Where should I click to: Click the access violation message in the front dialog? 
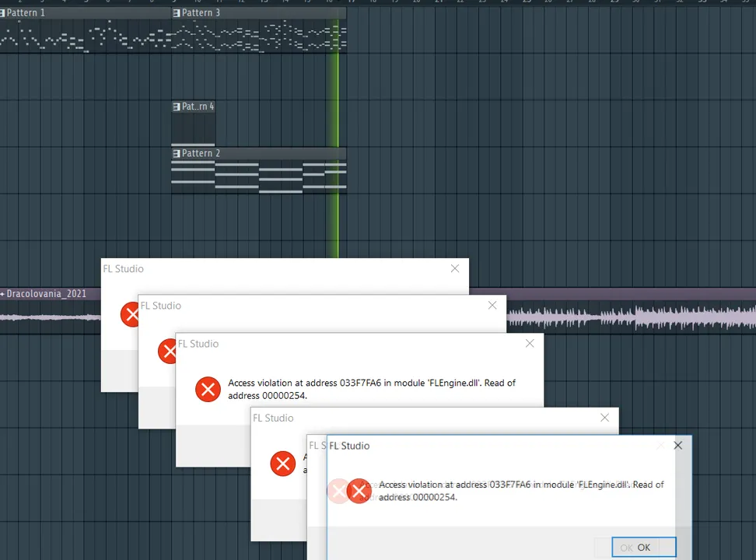tap(521, 491)
